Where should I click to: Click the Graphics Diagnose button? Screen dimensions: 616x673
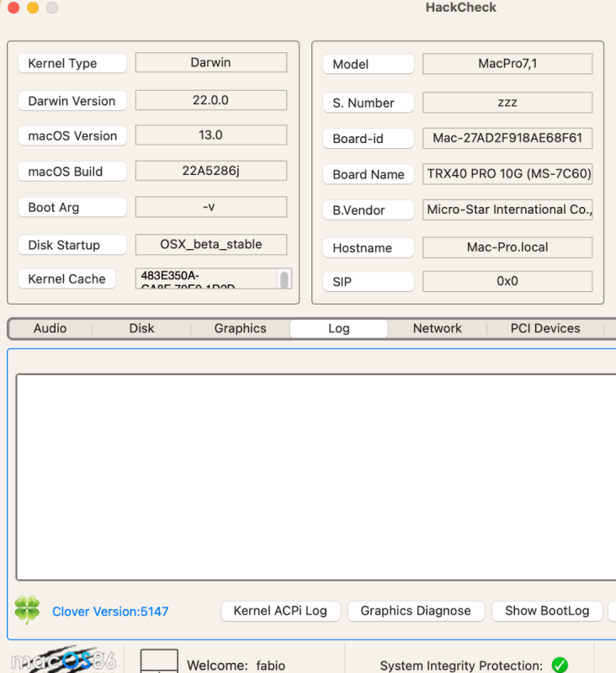pyautogui.click(x=416, y=611)
